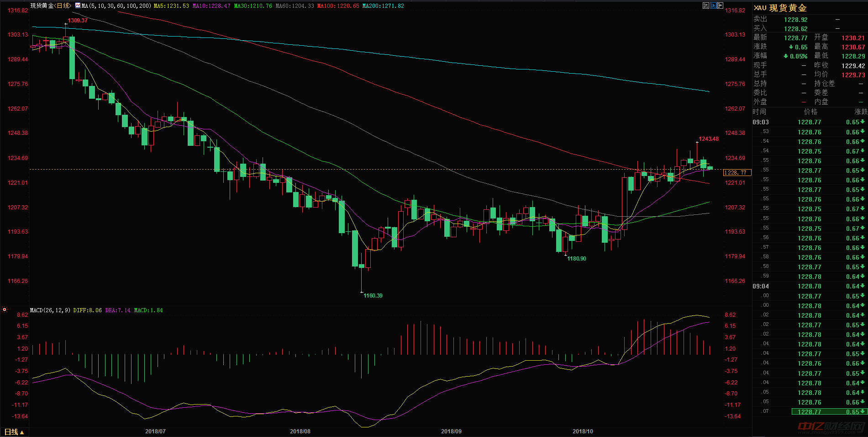Click the green down arrow next to 涨跌 0.65
The image size is (868, 437).
[x=791, y=47]
